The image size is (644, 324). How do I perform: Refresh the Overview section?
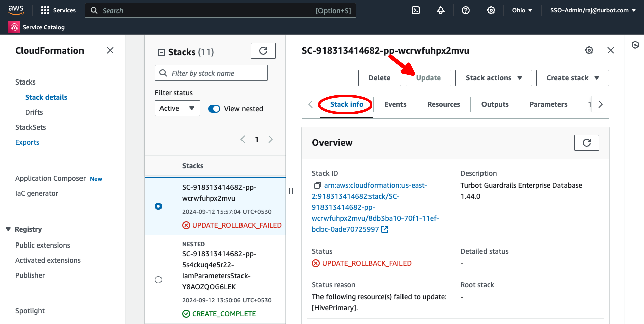[x=586, y=143]
